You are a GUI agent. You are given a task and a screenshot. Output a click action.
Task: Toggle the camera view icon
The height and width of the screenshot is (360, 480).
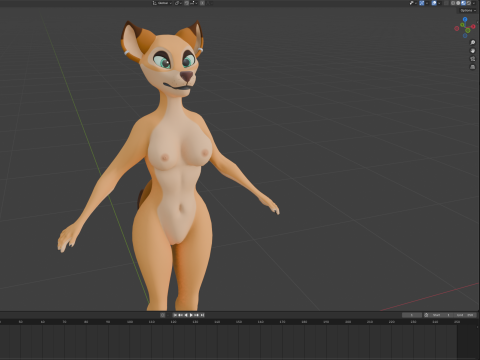472,59
